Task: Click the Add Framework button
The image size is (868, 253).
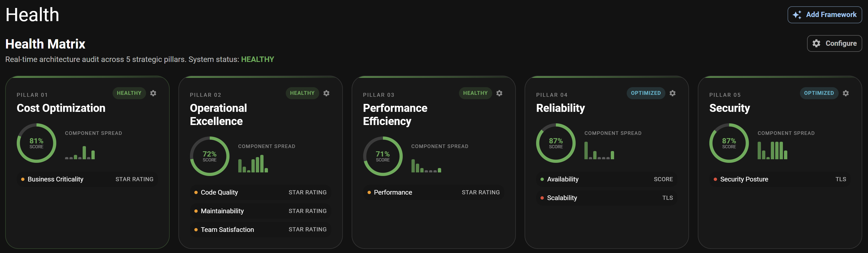Action: [x=825, y=15]
